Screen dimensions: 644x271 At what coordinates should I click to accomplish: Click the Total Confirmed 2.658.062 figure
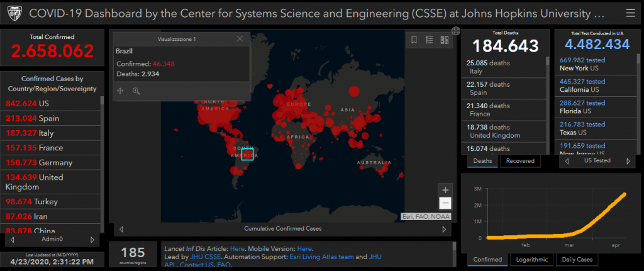tap(52, 51)
